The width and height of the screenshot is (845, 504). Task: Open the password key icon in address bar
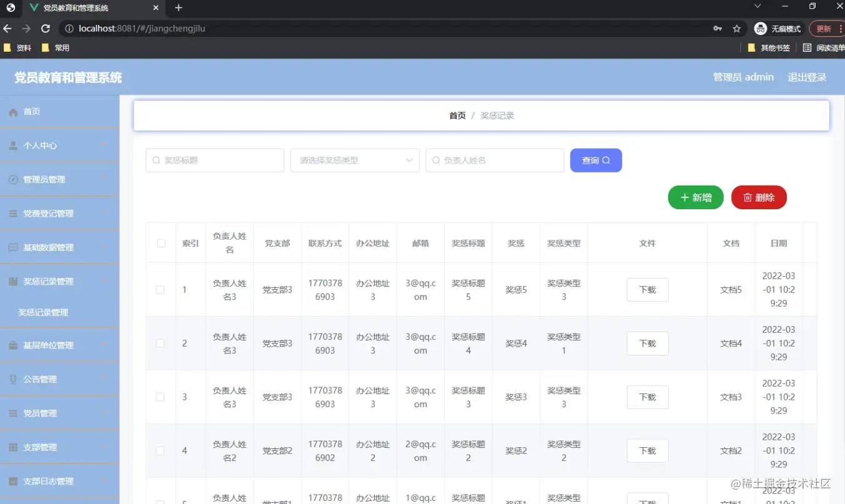[717, 29]
